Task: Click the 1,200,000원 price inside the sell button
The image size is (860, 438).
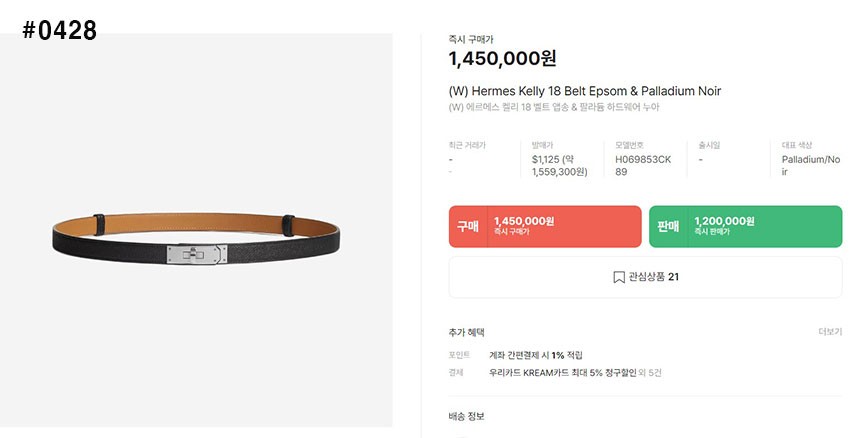Action: [x=724, y=221]
